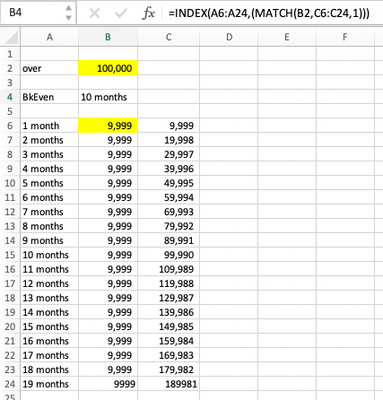Click the '9 months' cell
383x400 pixels.
click(x=50, y=240)
